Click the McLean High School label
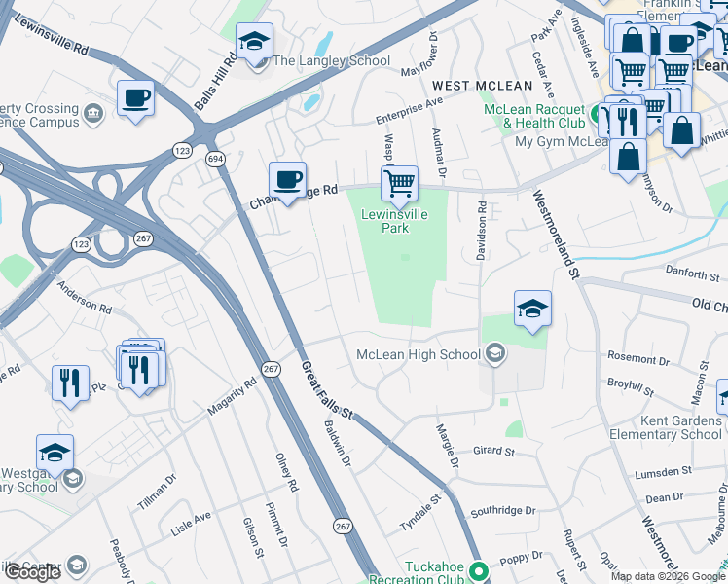The height and width of the screenshot is (584, 728). [x=419, y=354]
